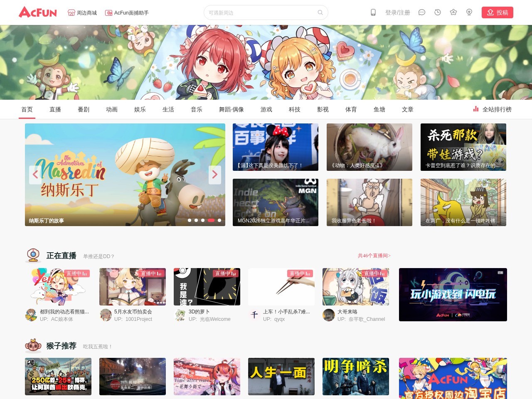Viewport: 532px width, 399px height.
Task: Open the 5月水友币拍卖会 live stream thumbnail
Action: coord(133,287)
